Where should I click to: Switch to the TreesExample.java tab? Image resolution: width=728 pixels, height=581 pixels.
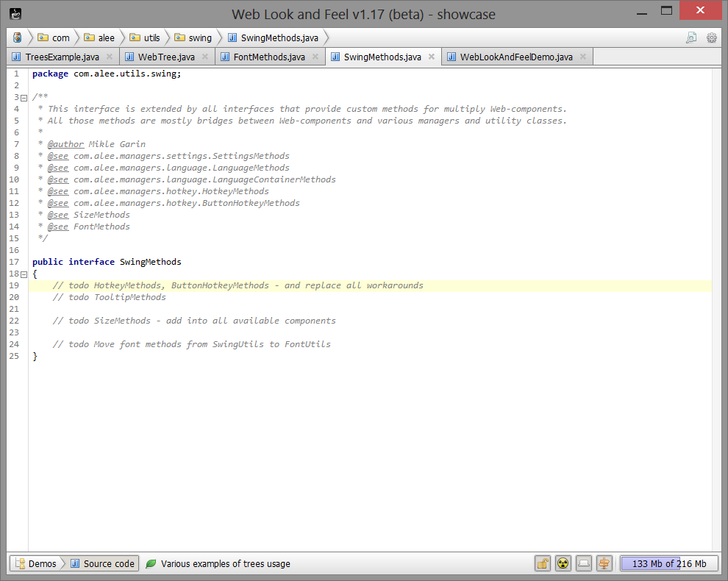pos(63,57)
